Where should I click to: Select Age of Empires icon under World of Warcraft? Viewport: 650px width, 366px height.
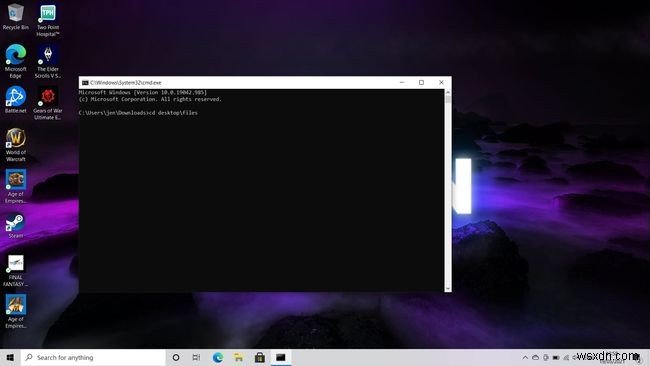pos(16,186)
